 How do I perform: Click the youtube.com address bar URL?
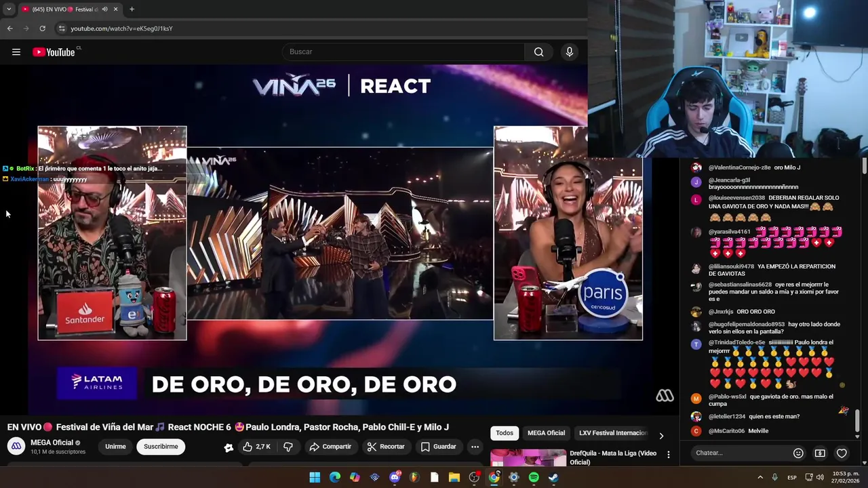(x=121, y=28)
